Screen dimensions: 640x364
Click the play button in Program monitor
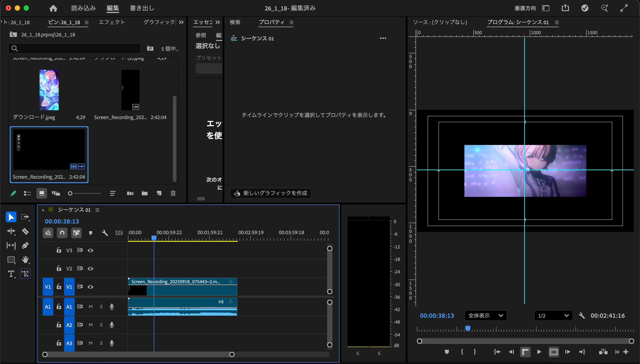pos(539,352)
